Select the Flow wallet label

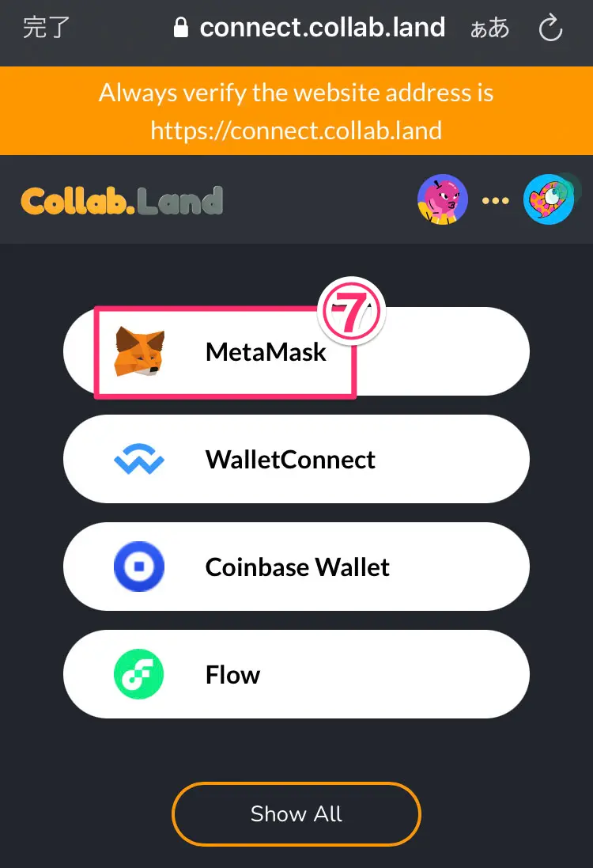pyautogui.click(x=233, y=675)
